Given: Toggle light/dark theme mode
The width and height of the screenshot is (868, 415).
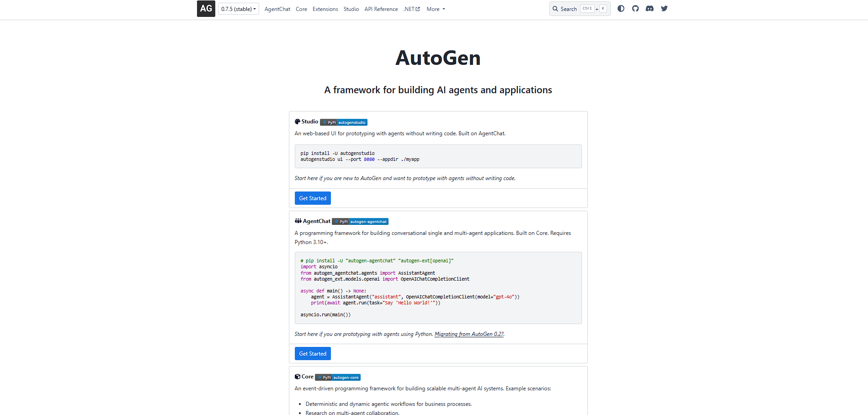Looking at the screenshot, I should coord(621,8).
